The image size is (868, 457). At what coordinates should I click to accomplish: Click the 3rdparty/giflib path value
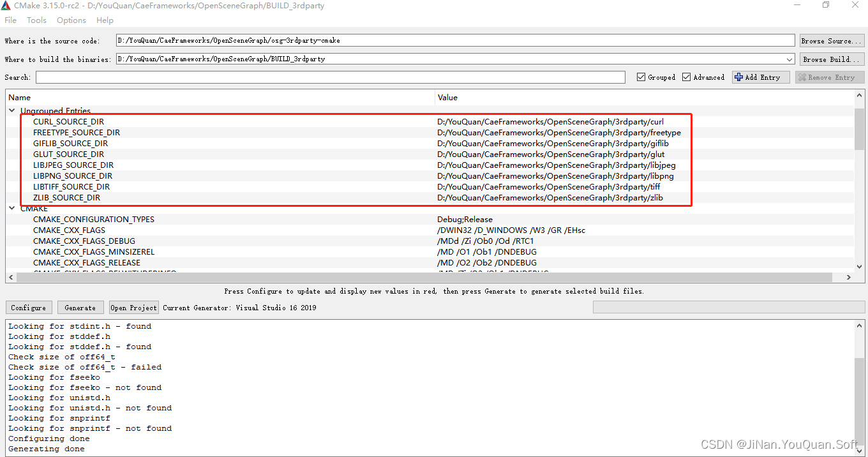coord(553,144)
